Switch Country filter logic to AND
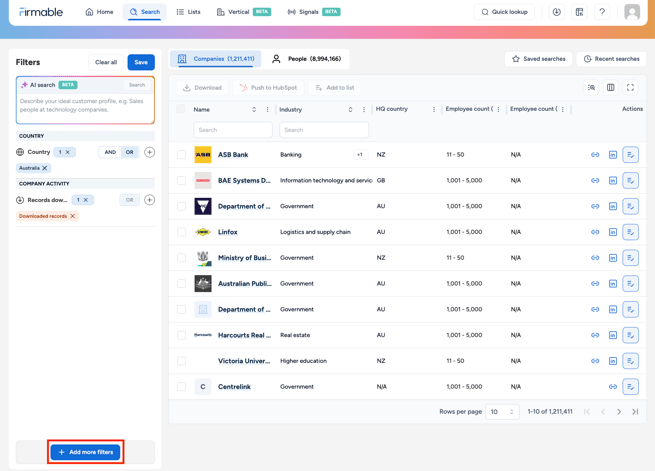This screenshot has height=471, width=655. pos(110,152)
